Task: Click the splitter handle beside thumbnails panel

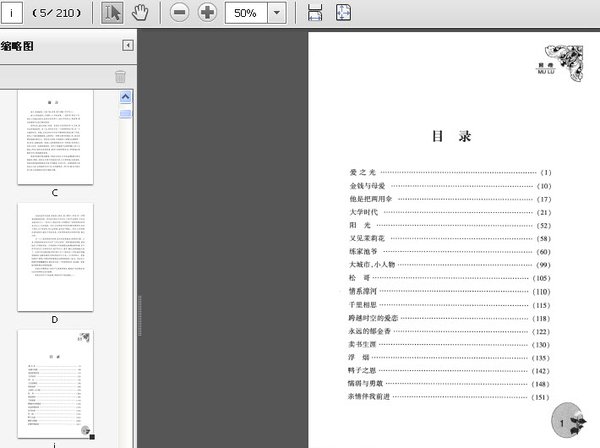Action: pos(138,300)
